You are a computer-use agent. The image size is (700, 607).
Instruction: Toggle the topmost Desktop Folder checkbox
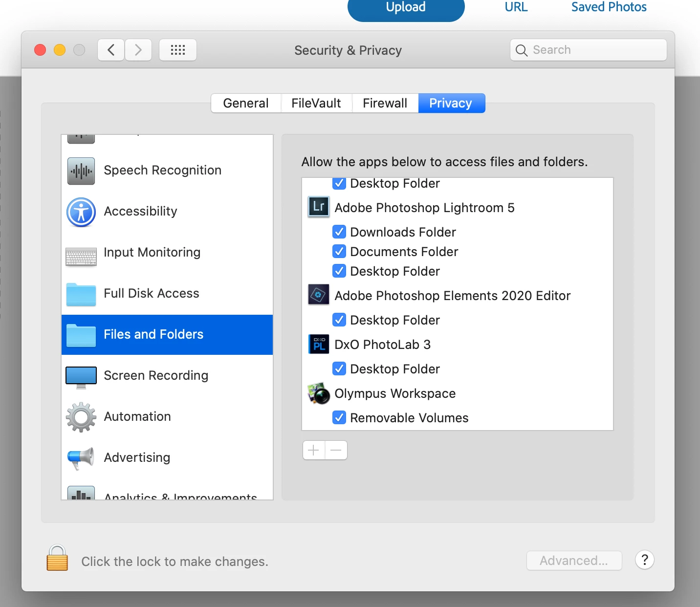339,184
